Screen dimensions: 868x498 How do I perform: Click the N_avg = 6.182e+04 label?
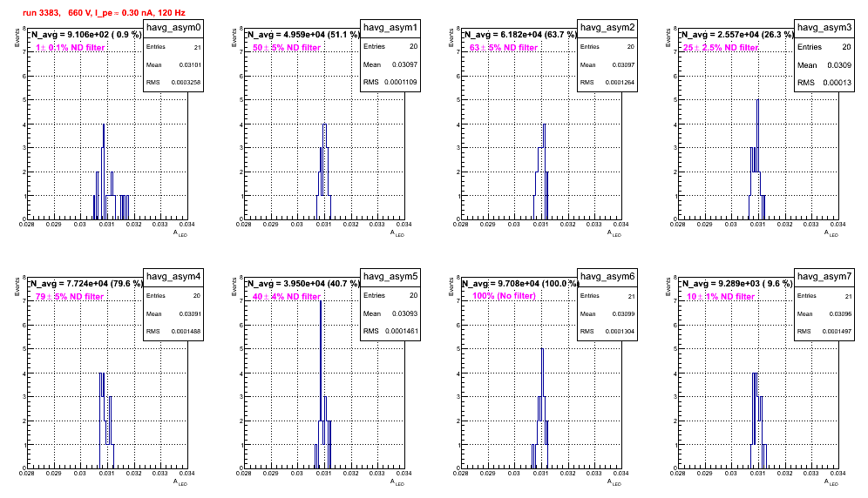pyautogui.click(x=520, y=34)
